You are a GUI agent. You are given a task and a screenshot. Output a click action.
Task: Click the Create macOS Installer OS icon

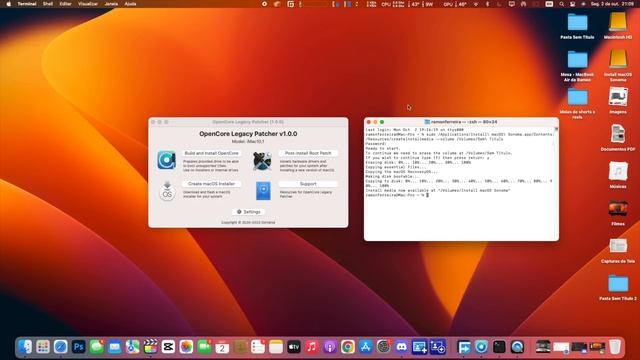[x=167, y=191]
